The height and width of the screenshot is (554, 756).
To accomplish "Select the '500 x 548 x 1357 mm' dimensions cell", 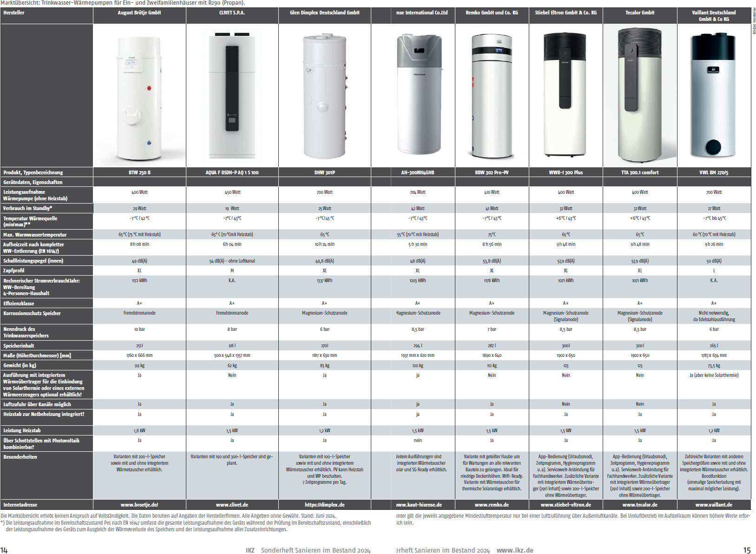I will click(232, 356).
